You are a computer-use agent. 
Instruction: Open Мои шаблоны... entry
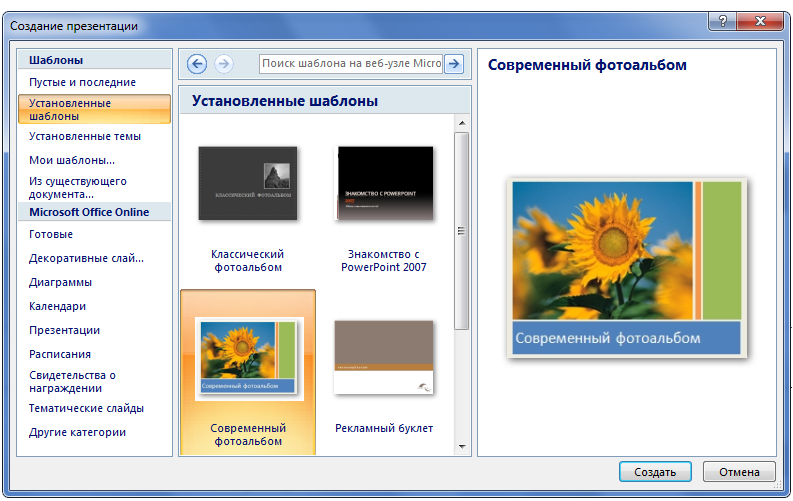pyautogui.click(x=72, y=160)
